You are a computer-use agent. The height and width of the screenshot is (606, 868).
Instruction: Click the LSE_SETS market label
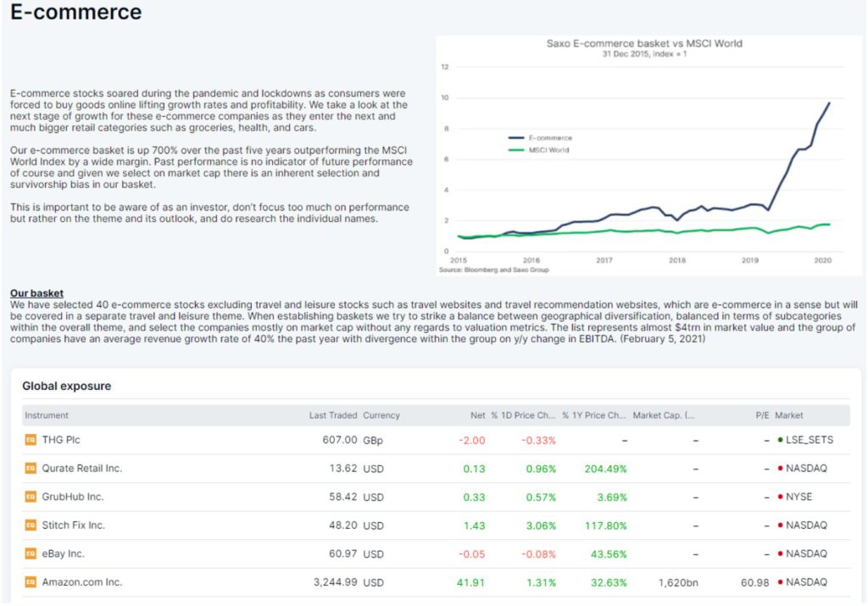[810, 440]
